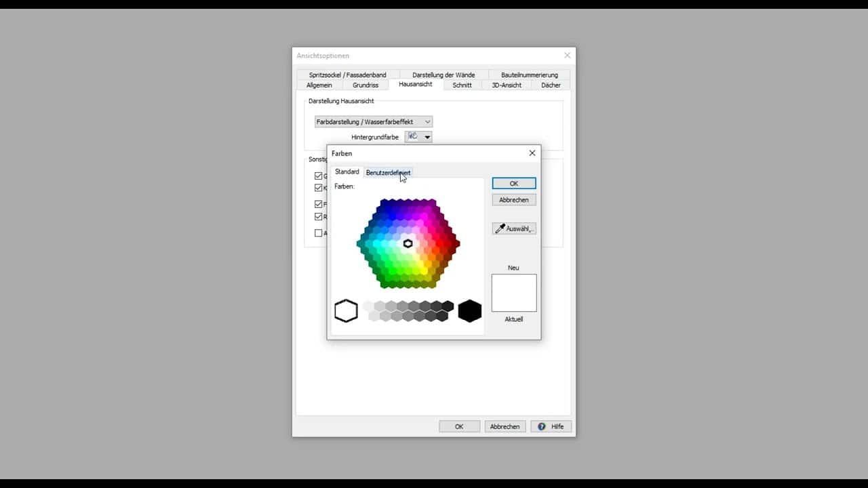Select the Dächer tab
Viewport: 868px width, 488px height.
pos(551,85)
